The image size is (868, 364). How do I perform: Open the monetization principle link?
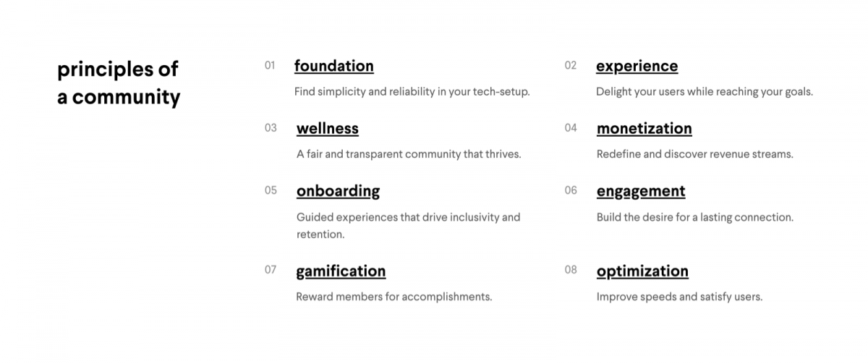coord(644,129)
